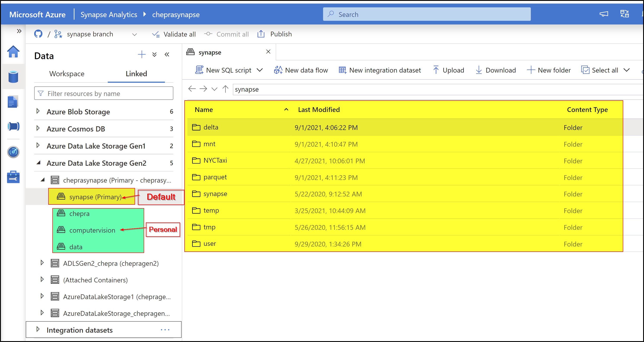The width and height of the screenshot is (644, 342).
Task: Open the Data hub cylinder icon
Action: 13,76
